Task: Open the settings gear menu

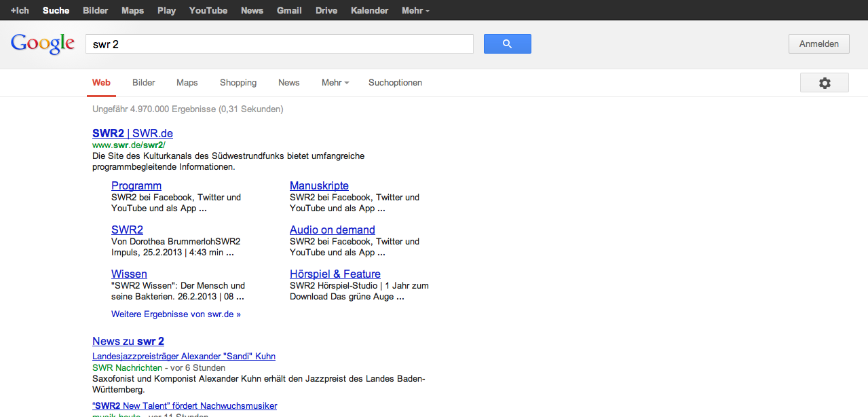Action: tap(824, 83)
